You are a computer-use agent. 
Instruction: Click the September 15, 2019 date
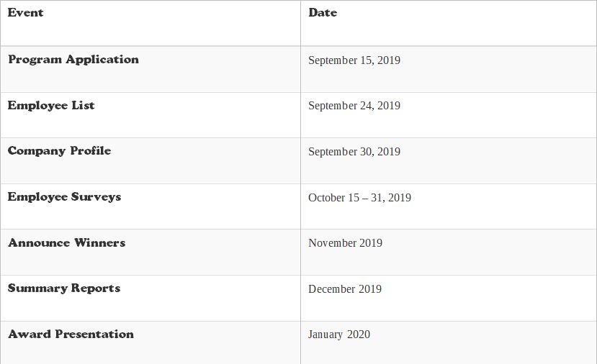[x=354, y=60]
